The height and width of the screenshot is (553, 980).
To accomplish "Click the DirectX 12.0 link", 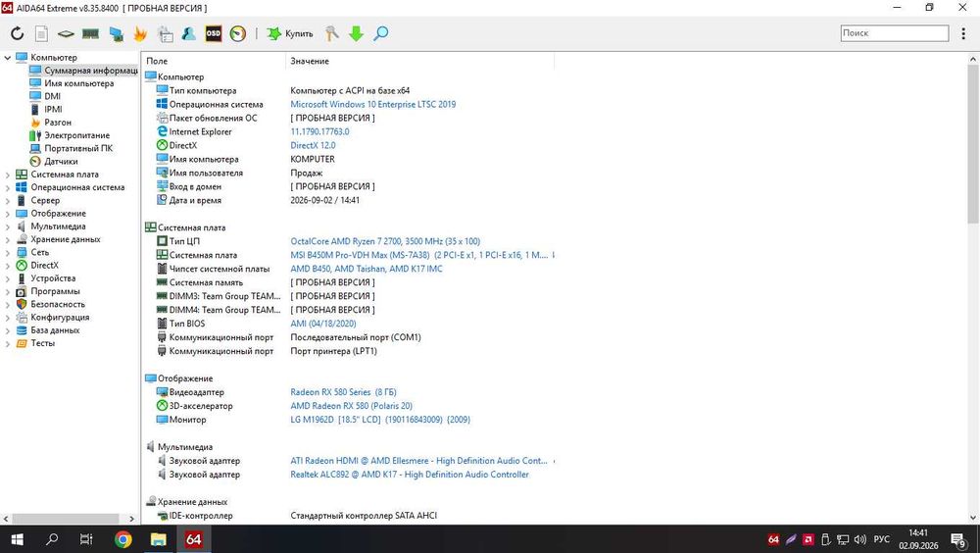I will (x=314, y=145).
